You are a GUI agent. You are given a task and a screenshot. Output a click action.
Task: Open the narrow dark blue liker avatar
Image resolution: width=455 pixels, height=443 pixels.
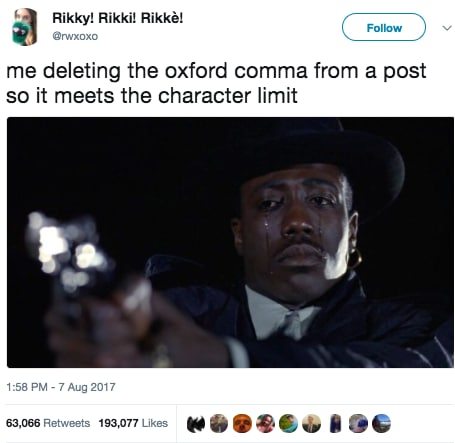point(335,424)
